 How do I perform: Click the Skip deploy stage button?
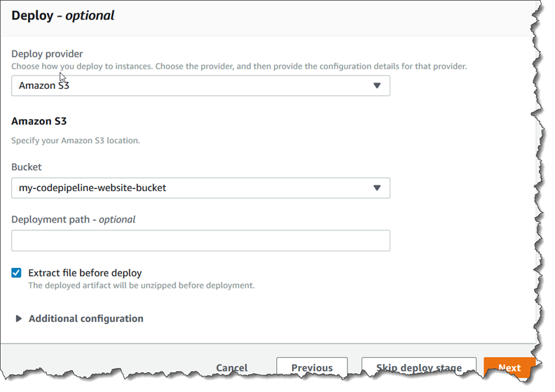click(418, 367)
